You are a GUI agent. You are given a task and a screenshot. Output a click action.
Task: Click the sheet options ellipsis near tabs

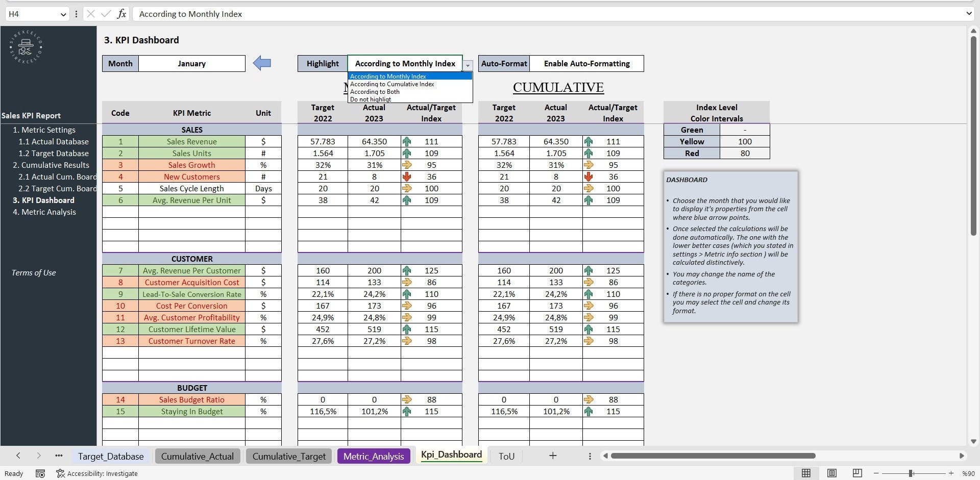[x=58, y=456]
